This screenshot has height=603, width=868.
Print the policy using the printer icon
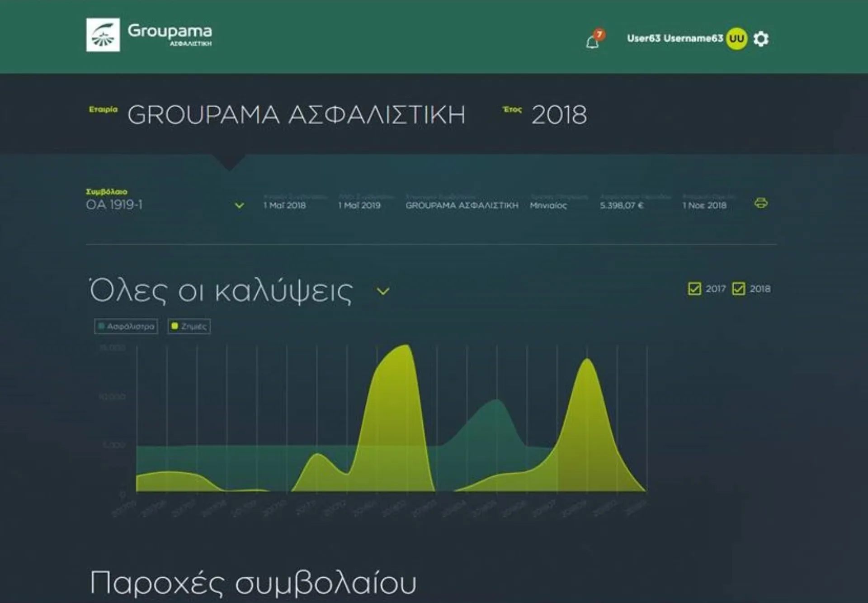click(x=761, y=204)
